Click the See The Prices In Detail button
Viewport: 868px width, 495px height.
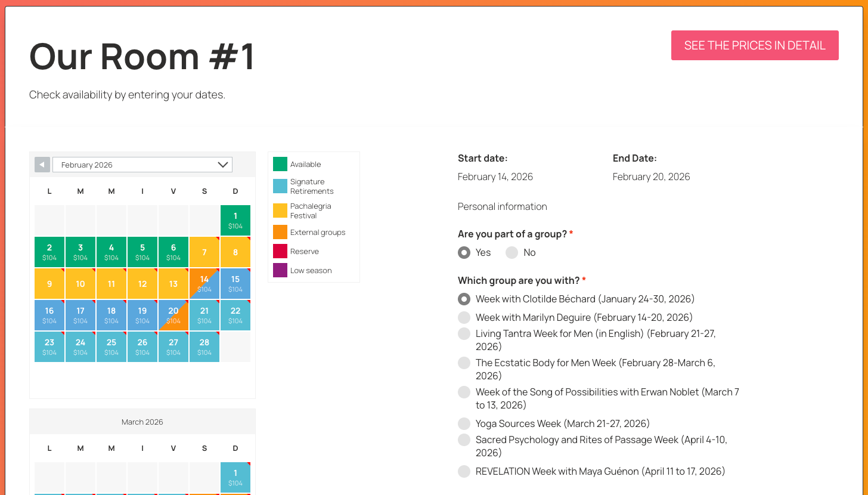pyautogui.click(x=755, y=45)
